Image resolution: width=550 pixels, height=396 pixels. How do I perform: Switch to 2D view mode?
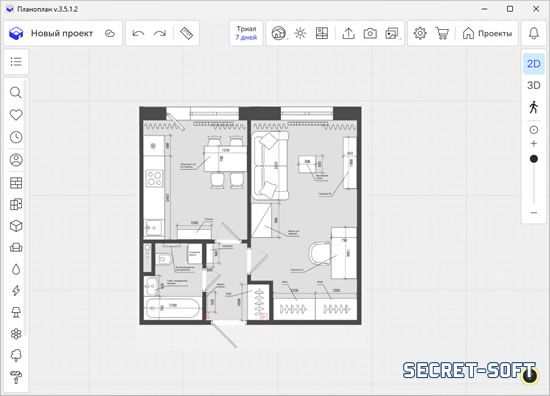point(534,64)
